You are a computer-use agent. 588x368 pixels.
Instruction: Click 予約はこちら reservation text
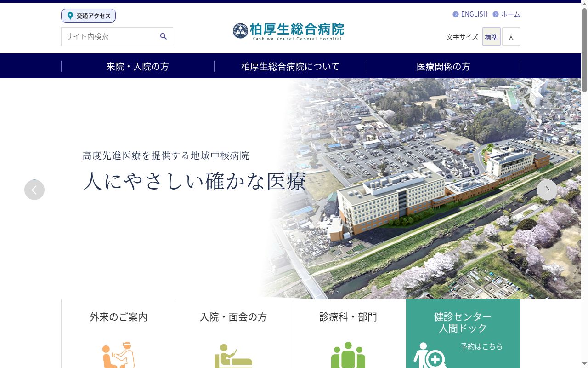tap(482, 346)
